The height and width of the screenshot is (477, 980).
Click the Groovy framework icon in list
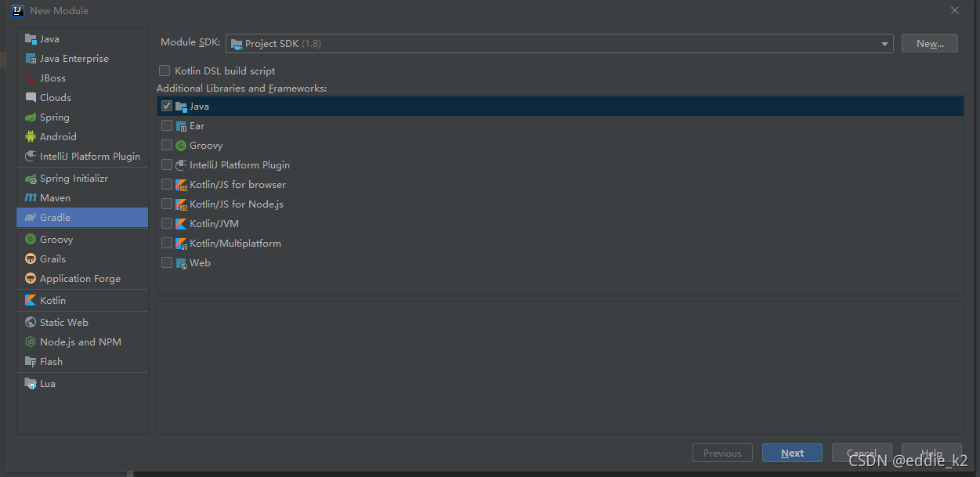point(181,146)
